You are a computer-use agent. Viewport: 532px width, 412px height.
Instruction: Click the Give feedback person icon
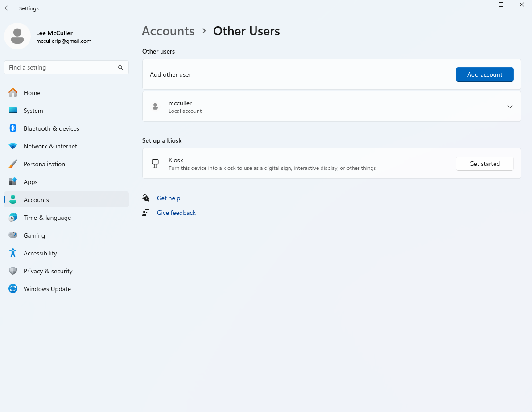pyautogui.click(x=146, y=213)
